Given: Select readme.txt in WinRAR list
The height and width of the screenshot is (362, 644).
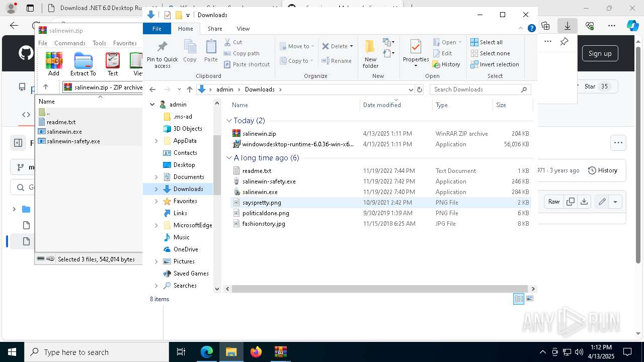Looking at the screenshot, I should pyautogui.click(x=61, y=122).
